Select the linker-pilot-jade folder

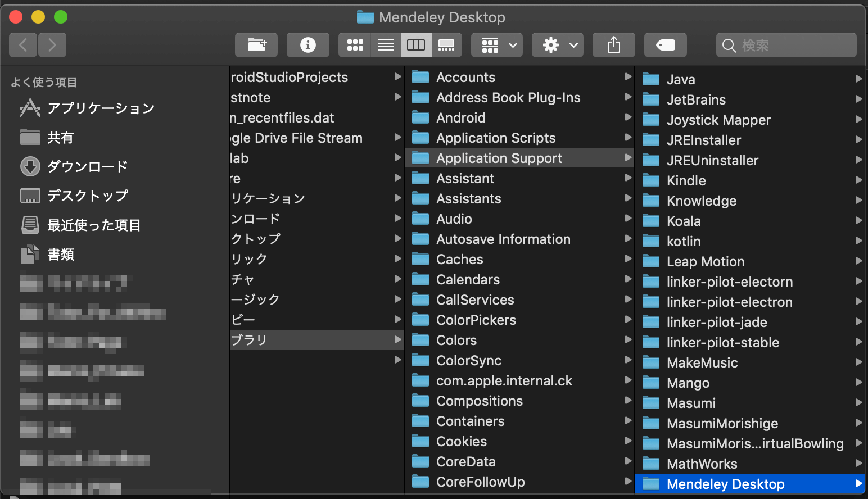pyautogui.click(x=750, y=322)
